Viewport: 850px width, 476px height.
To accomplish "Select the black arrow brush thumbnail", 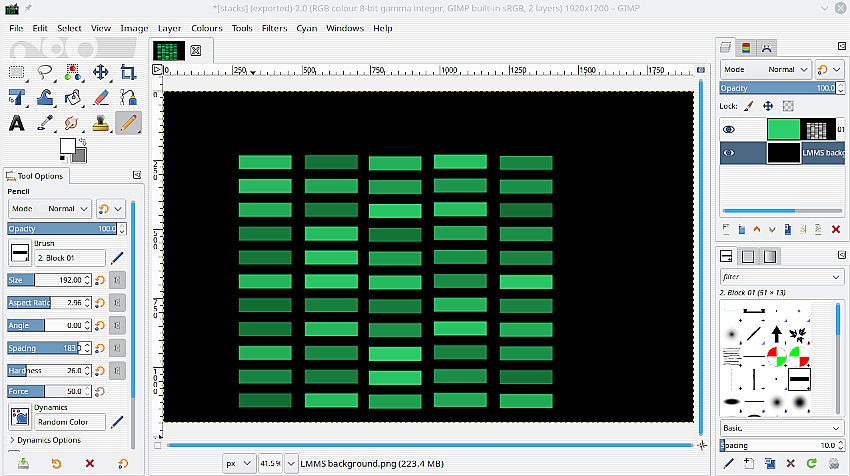I will (776, 333).
